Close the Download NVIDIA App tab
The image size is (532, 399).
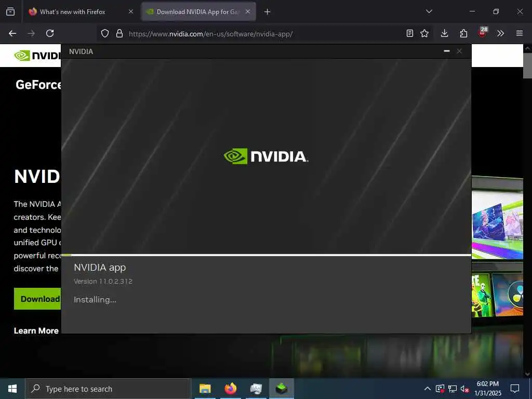tap(248, 11)
